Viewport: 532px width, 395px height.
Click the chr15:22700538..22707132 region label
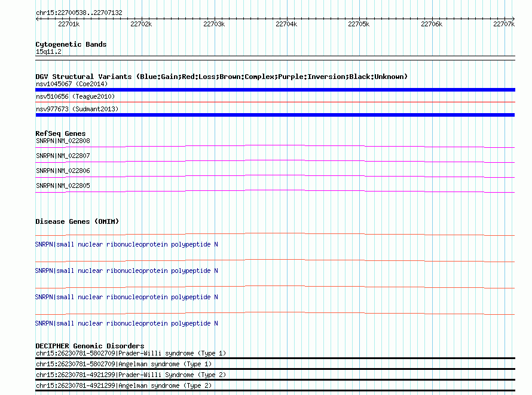[79, 13]
